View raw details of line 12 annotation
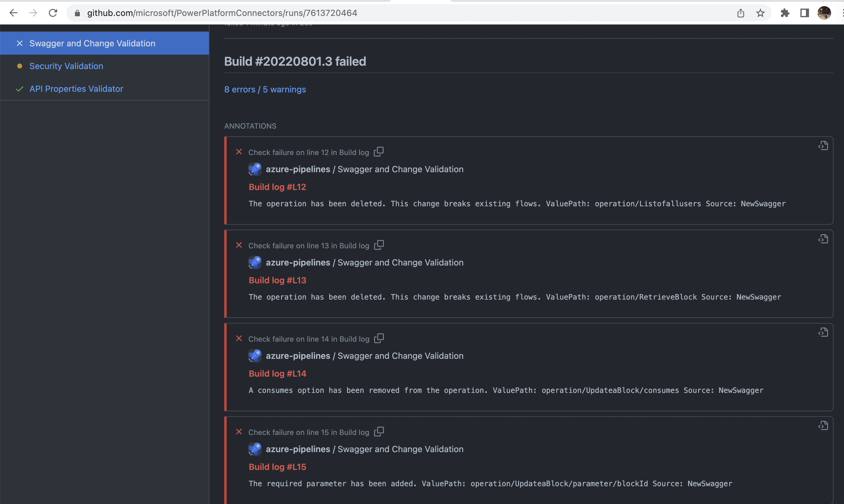This screenshot has width=844, height=504. tap(823, 146)
